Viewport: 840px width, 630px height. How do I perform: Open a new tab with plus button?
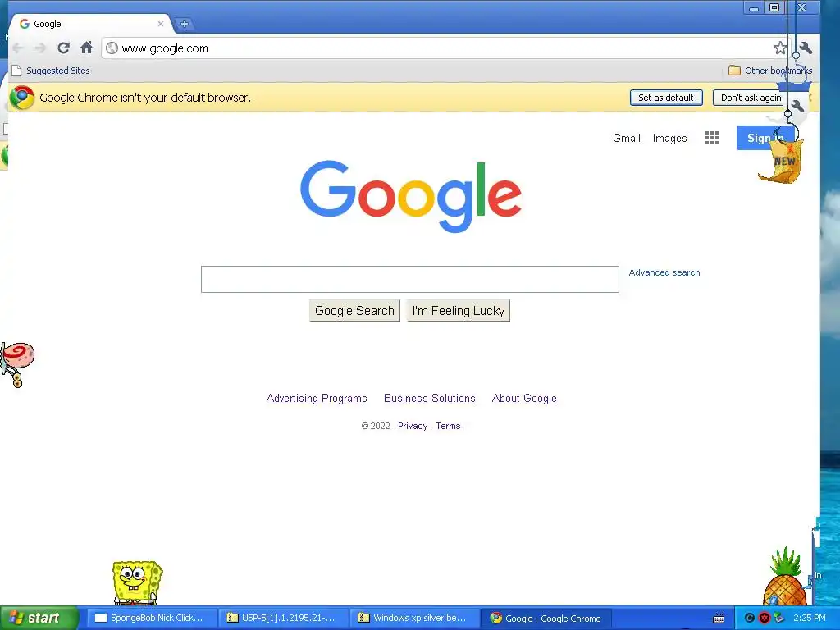point(185,24)
